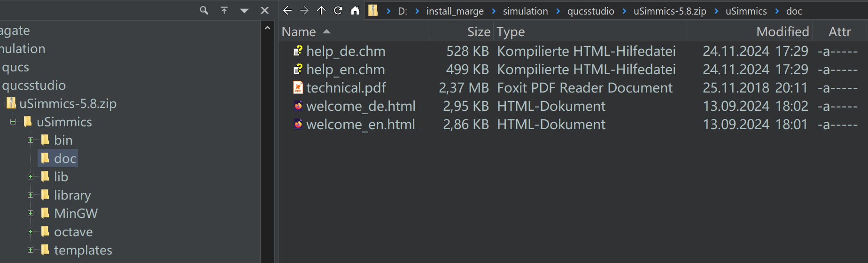Click the zip archive icon in address bar
This screenshot has height=263, width=868.
click(373, 10)
